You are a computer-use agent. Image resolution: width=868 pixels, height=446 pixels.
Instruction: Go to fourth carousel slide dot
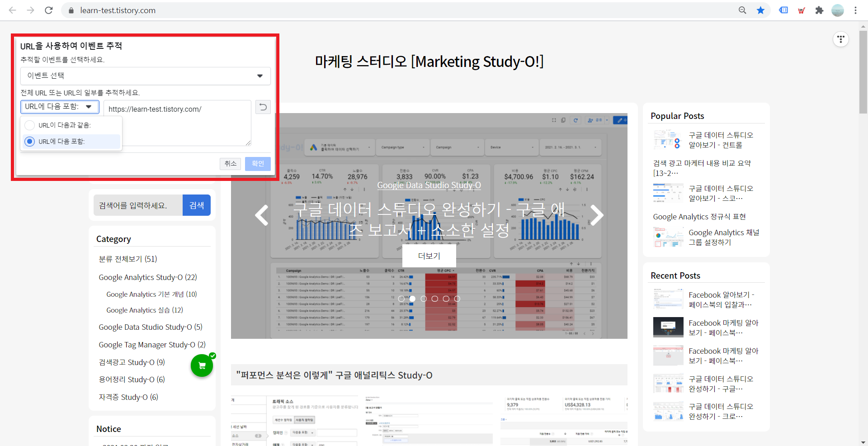click(x=435, y=299)
